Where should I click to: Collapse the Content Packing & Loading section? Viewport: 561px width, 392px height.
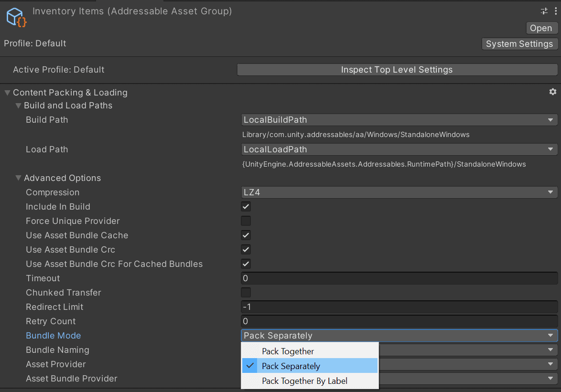click(x=8, y=93)
